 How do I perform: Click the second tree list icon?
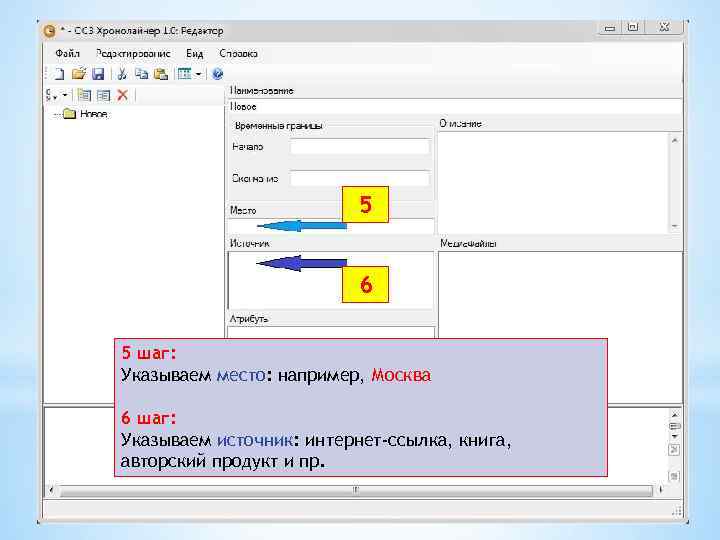pos(104,96)
